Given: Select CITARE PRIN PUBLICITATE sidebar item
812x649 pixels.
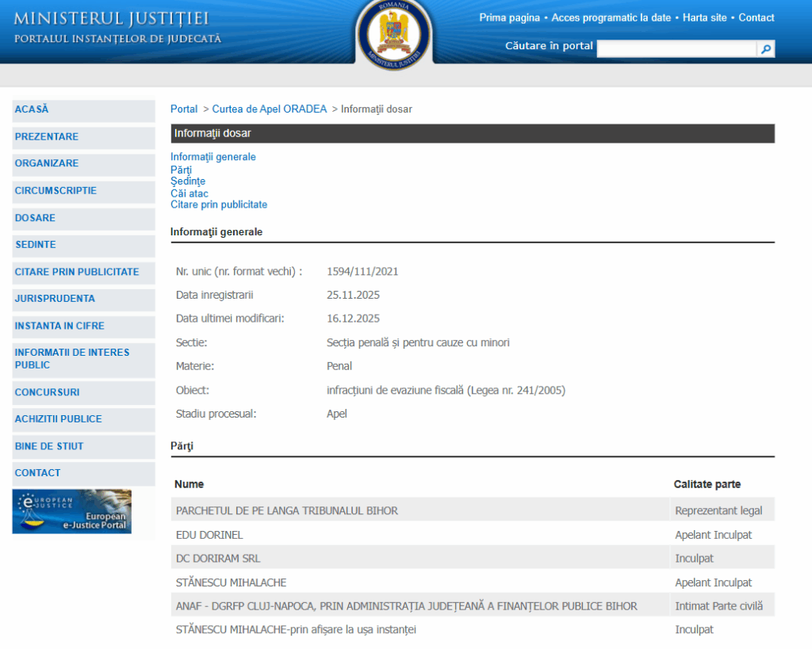Looking at the screenshot, I should pyautogui.click(x=77, y=272).
